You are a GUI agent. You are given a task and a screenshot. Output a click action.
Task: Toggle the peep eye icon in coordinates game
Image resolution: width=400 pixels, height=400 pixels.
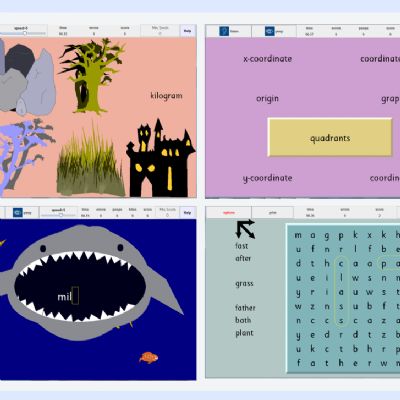pos(269,31)
